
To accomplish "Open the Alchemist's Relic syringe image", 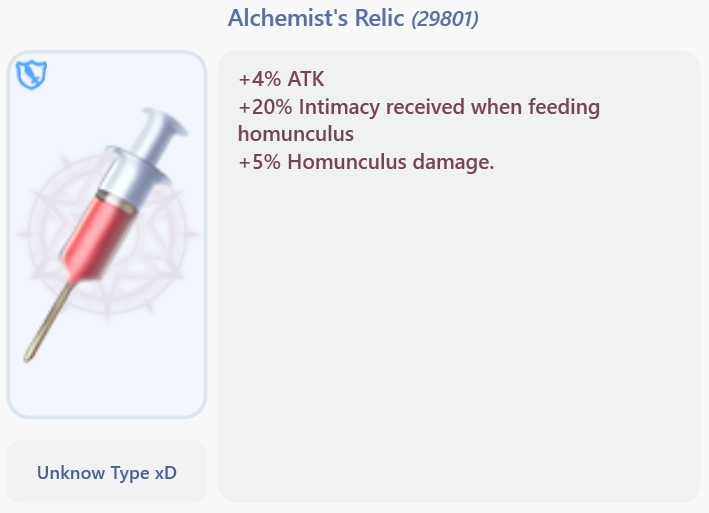I will click(x=106, y=233).
